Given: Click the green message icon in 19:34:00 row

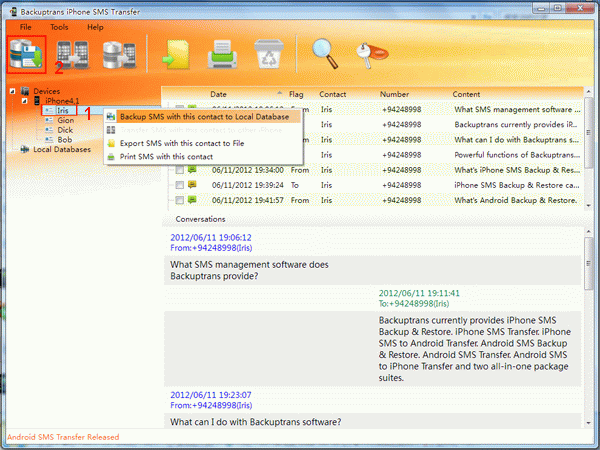Looking at the screenshot, I should tap(192, 169).
